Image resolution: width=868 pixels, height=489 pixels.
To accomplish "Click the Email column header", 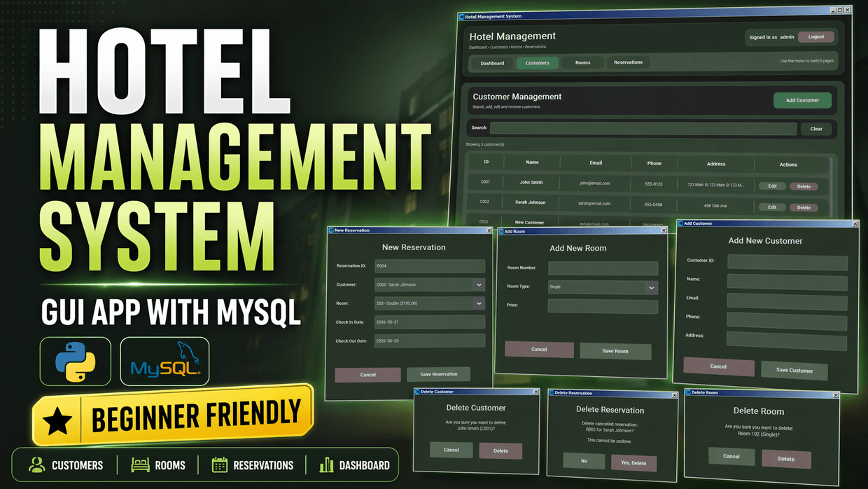I will coord(596,163).
